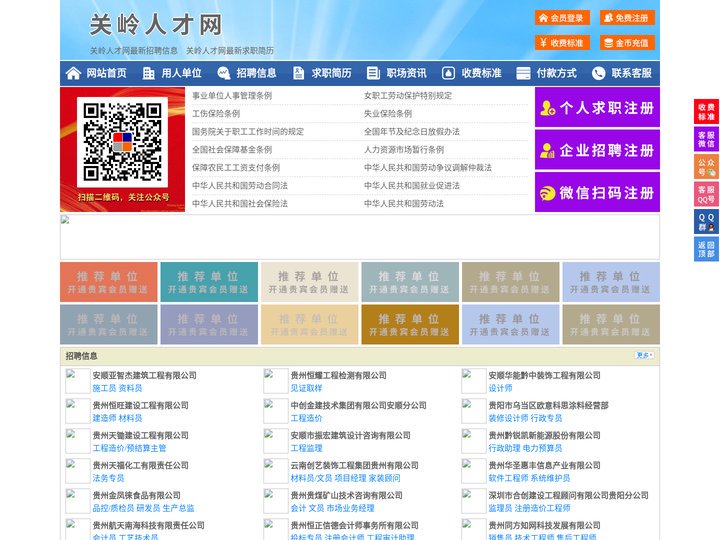This screenshot has height=540, width=720.
Task: Click the QQ群 floating sidebar icon
Action: [x=706, y=222]
